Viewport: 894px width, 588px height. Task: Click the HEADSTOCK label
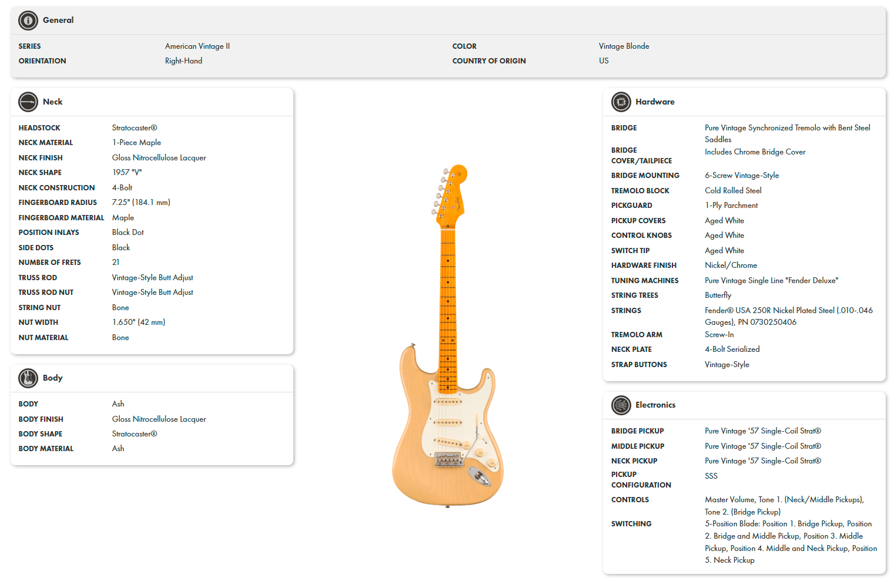click(x=39, y=128)
